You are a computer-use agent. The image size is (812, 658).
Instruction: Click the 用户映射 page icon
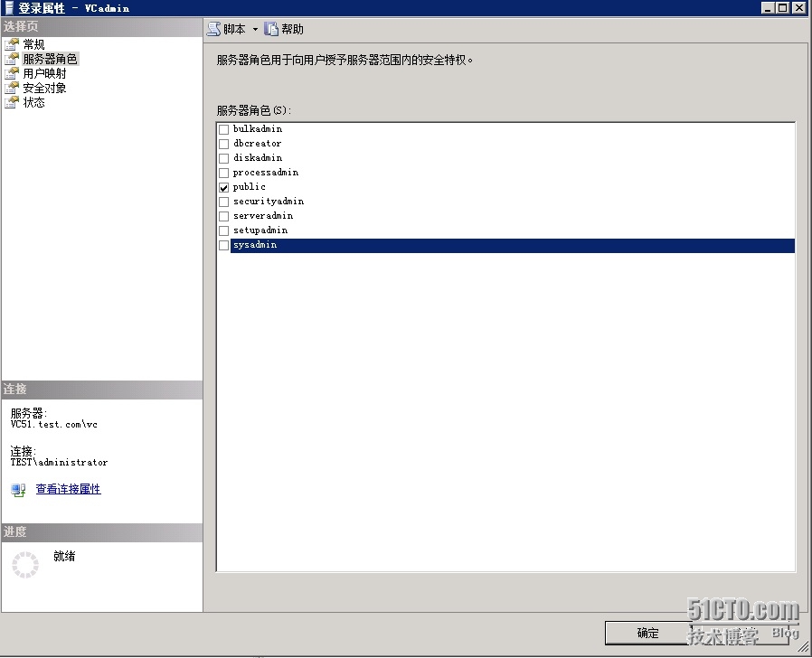point(12,73)
